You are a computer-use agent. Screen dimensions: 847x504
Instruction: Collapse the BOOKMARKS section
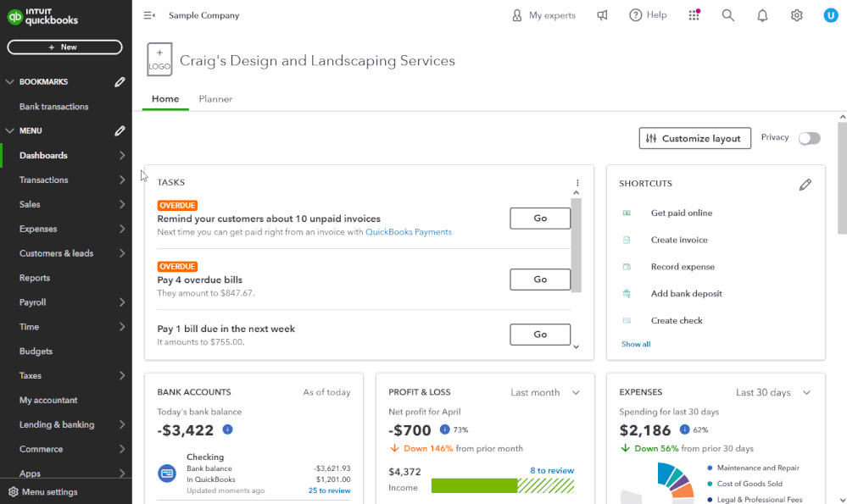coord(10,82)
